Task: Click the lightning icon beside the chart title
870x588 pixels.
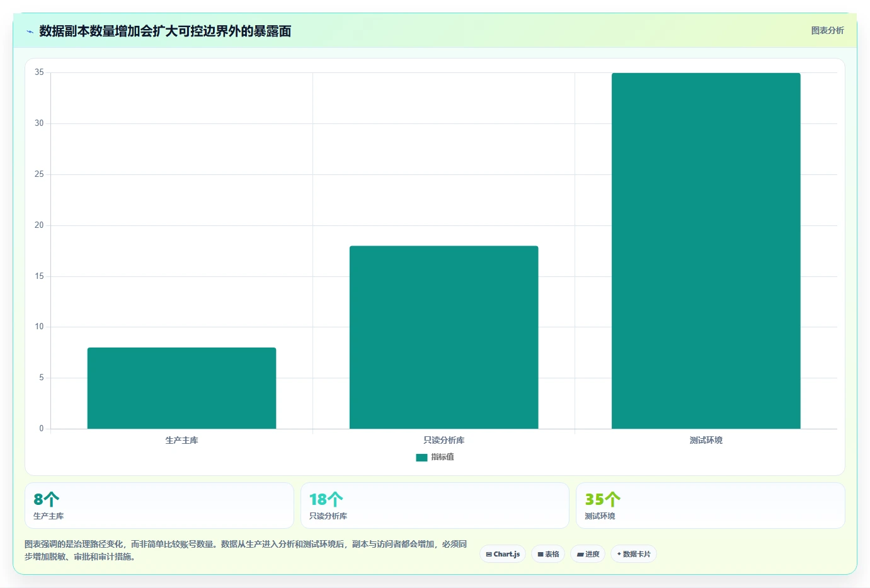Action: tap(30, 31)
